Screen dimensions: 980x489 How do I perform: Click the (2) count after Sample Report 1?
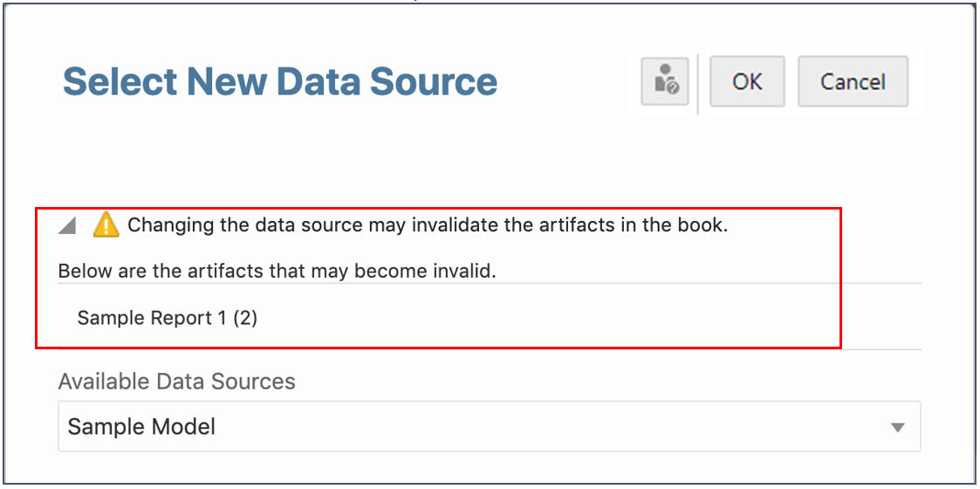tap(245, 318)
